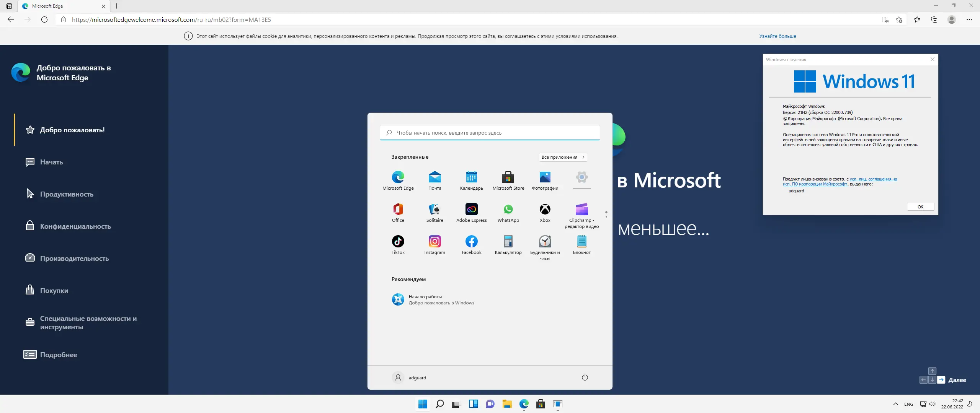Open Solitaire from the Start menu
This screenshot has height=413, width=980.
point(434,210)
